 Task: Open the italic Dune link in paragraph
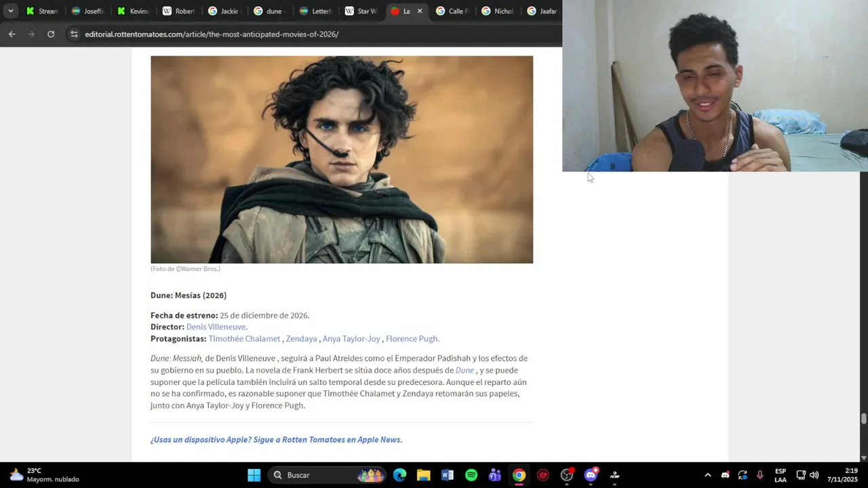pos(465,370)
